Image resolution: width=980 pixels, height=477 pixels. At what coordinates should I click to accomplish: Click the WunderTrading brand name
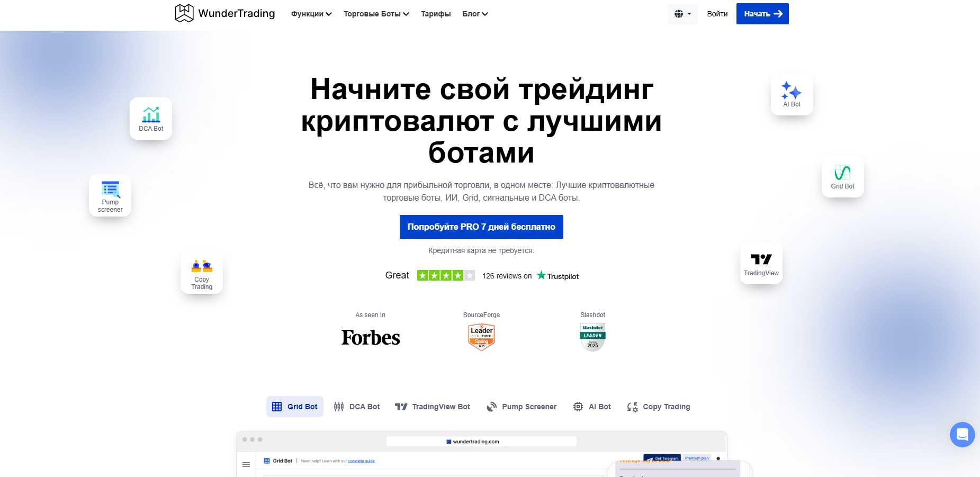(x=237, y=13)
